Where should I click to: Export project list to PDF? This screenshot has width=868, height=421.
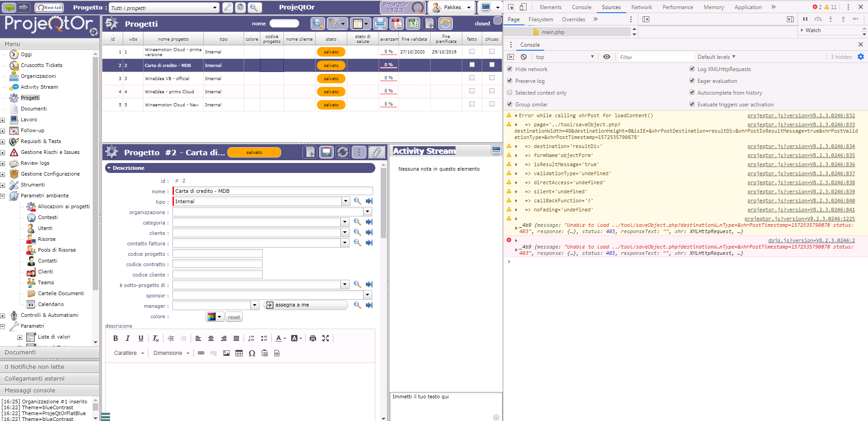(397, 24)
